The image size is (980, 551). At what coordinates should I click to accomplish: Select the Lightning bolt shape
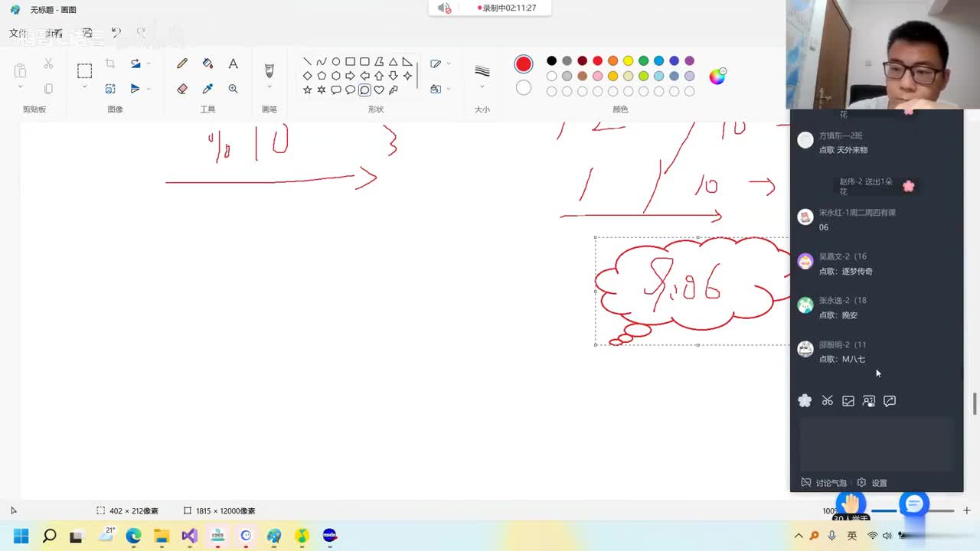(393, 90)
